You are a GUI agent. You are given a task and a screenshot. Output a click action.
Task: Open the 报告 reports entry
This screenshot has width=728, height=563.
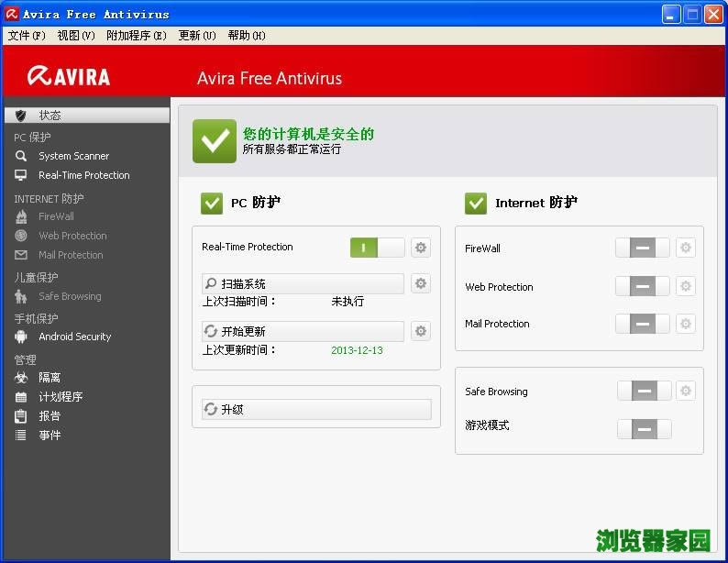pyautogui.click(x=50, y=416)
